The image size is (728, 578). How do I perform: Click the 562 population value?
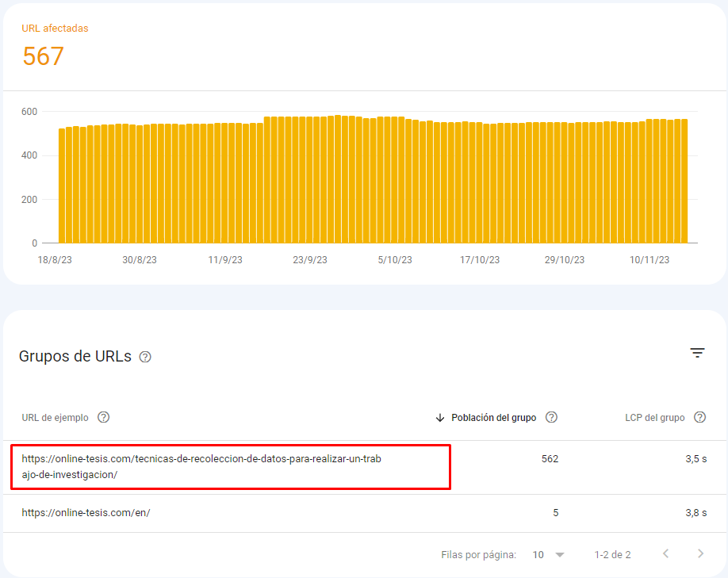550,459
